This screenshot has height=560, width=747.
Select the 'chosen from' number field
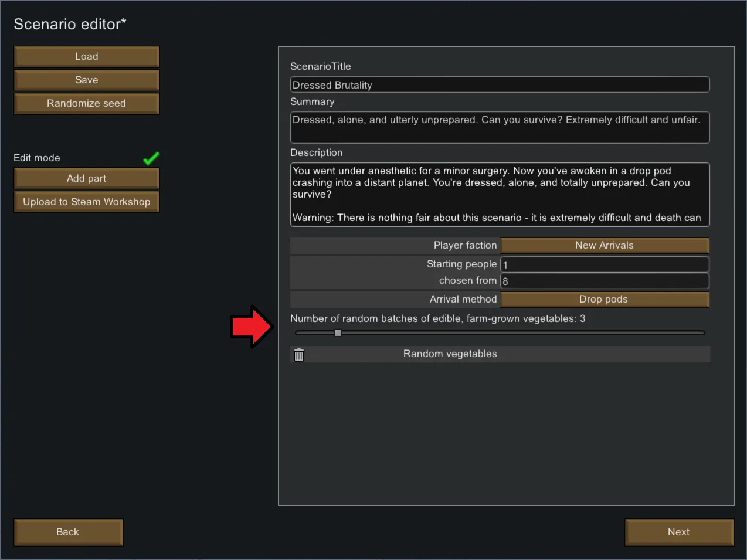point(604,281)
